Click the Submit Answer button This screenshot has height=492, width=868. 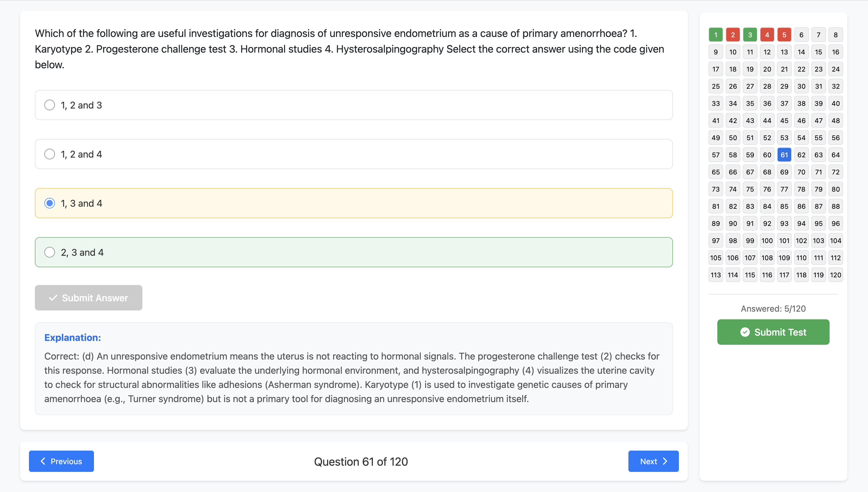pos(88,298)
